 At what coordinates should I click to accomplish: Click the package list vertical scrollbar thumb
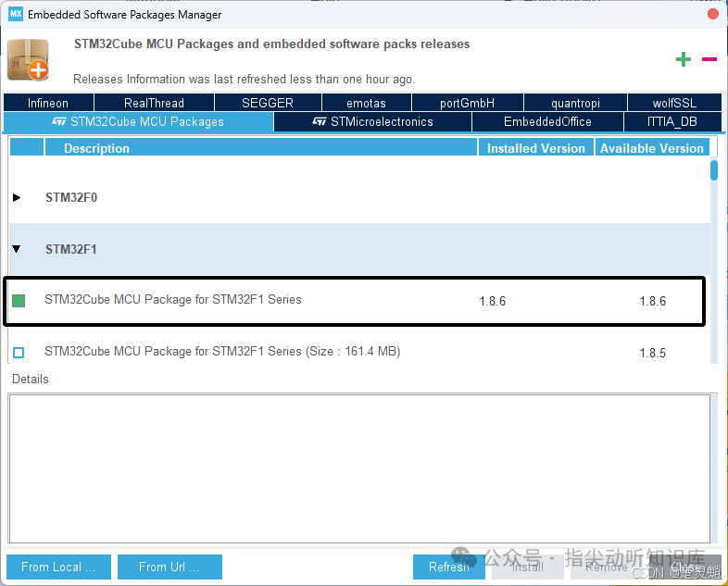(714, 169)
